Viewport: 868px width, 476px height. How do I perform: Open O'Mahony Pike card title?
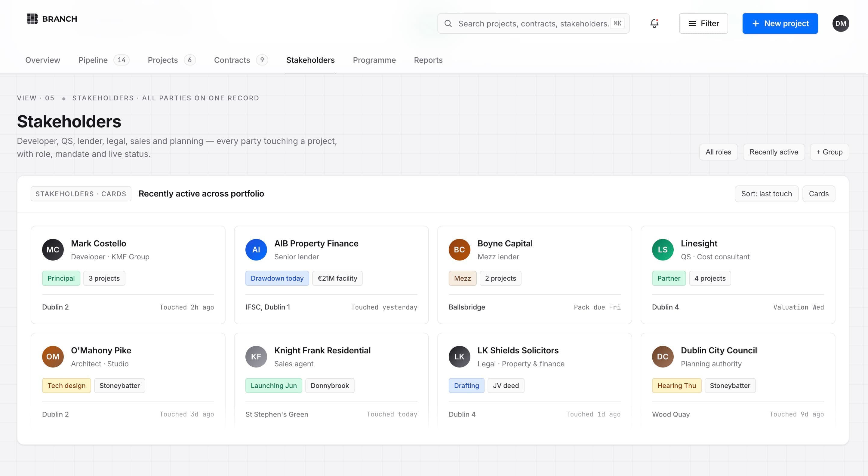pos(101,350)
